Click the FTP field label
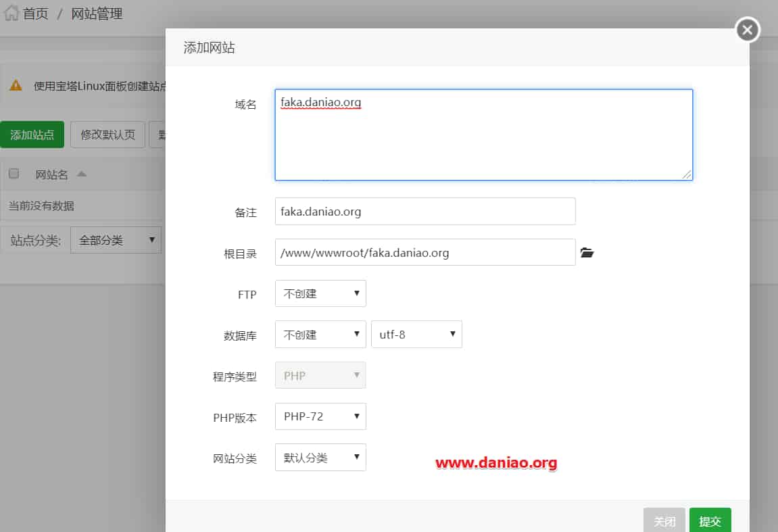 [x=247, y=295]
